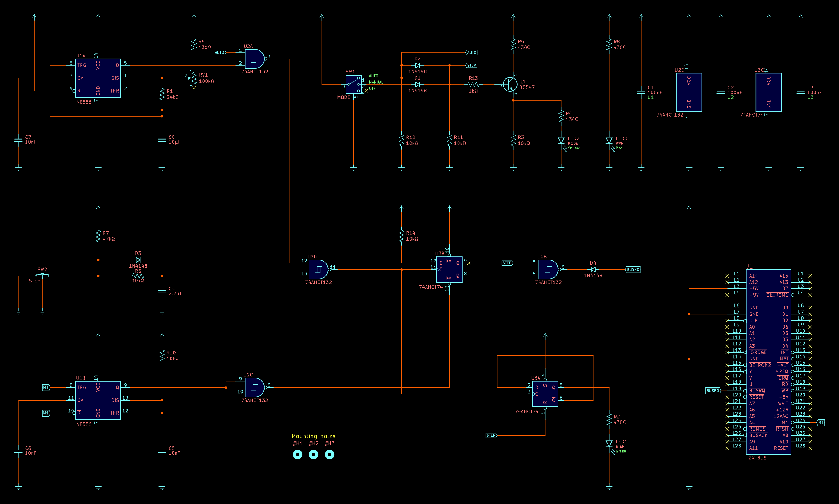This screenshot has width=839, height=504.
Task: Select the U2A NAND gate symbol
Action: pyautogui.click(x=254, y=59)
